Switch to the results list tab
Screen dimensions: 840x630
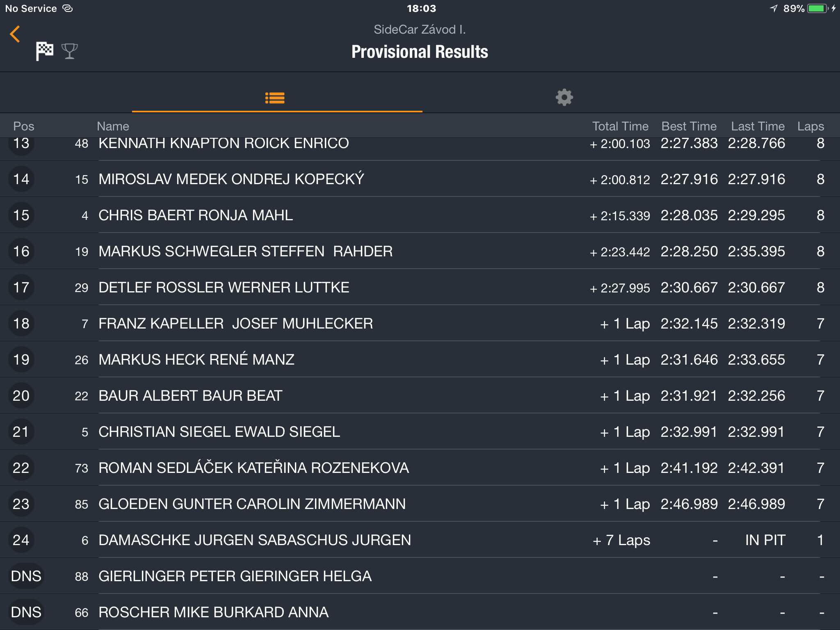[275, 98]
